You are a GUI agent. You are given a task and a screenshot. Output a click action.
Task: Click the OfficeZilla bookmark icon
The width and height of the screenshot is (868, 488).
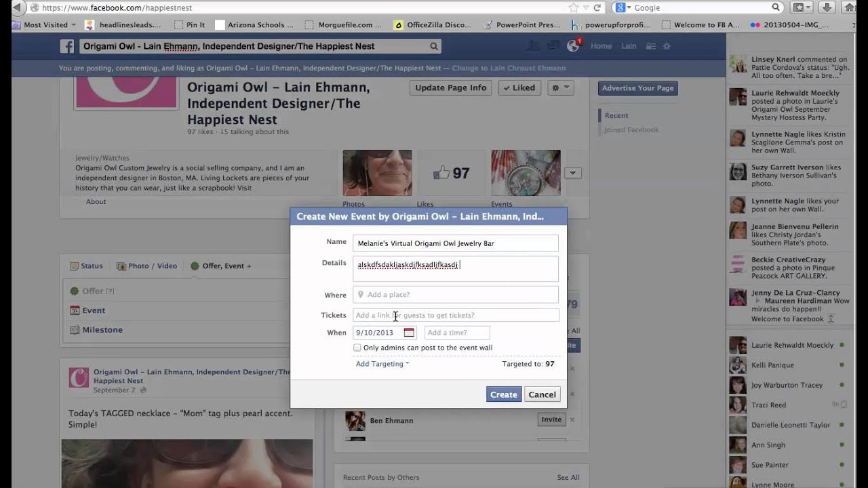[x=399, y=25]
